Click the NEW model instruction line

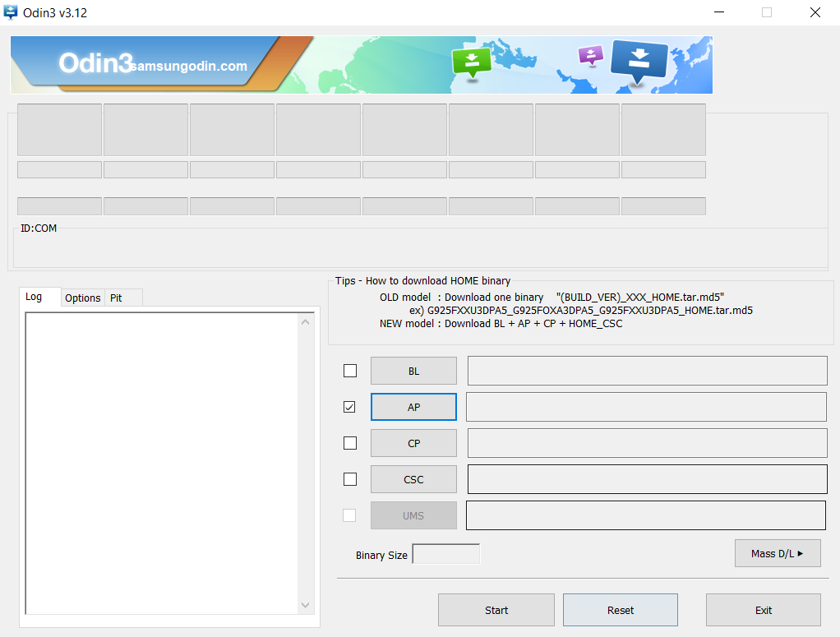[501, 324]
